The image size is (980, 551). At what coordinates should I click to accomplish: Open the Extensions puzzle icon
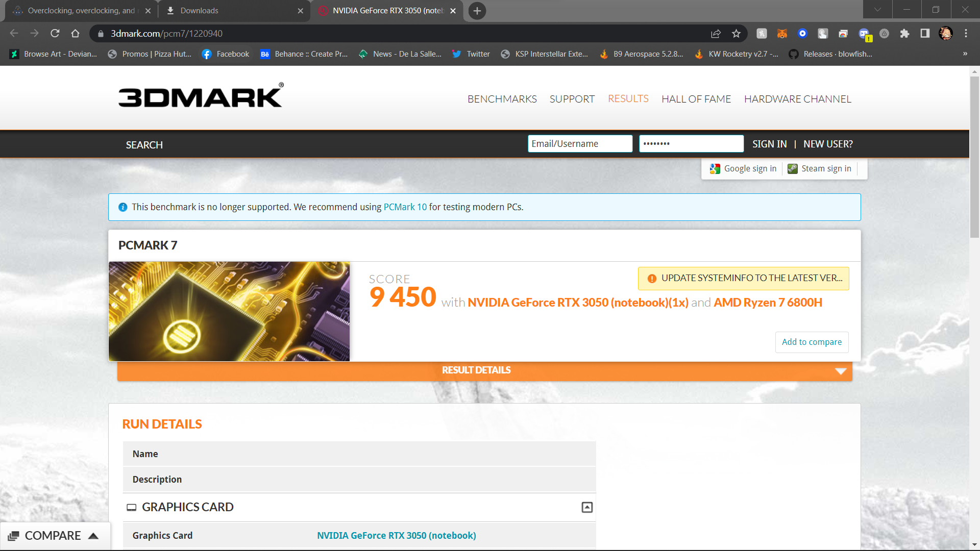pos(904,33)
